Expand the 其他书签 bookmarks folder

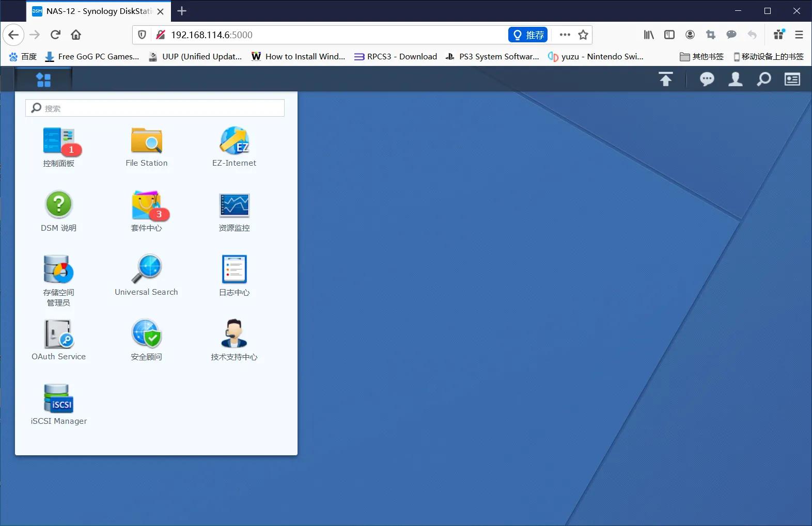[x=701, y=56]
